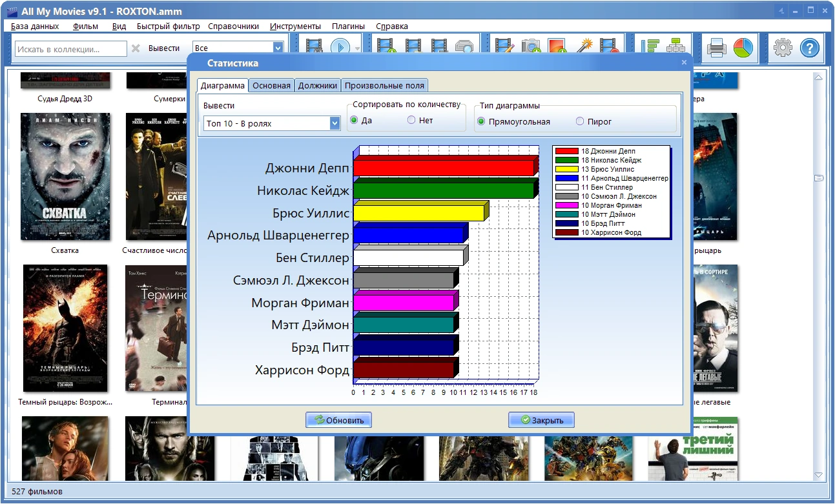The image size is (835, 504).
Task: Select the 'Пирог' chart type option
Action: click(x=580, y=121)
